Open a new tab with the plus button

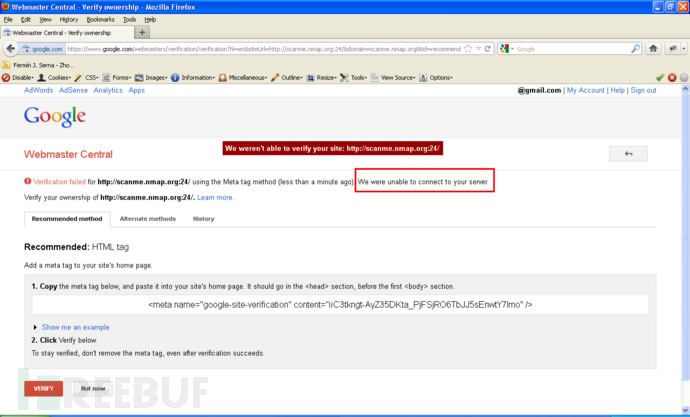(x=142, y=32)
